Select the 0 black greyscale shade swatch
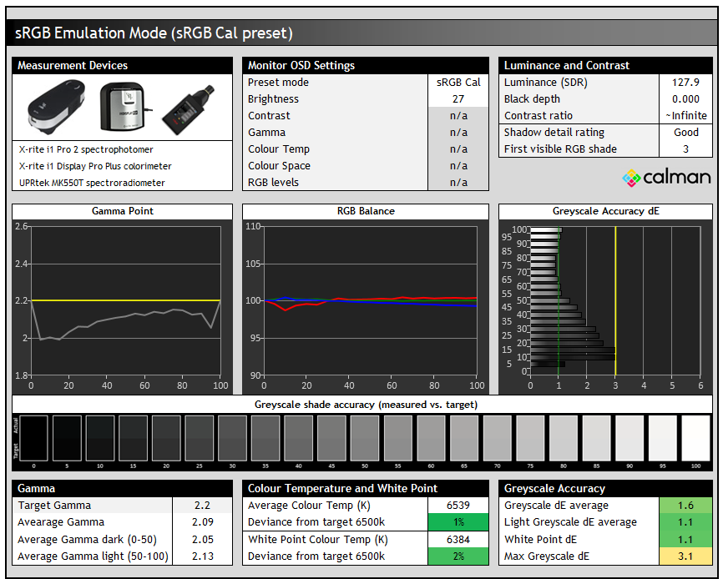 (x=33, y=438)
